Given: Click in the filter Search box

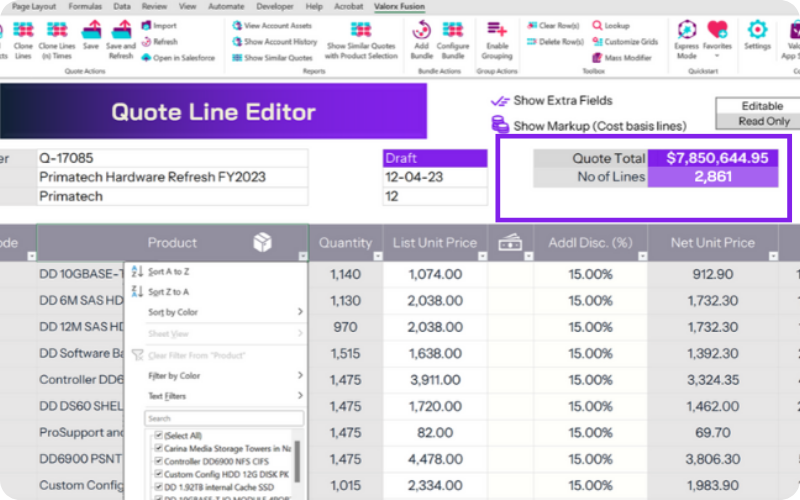Looking at the screenshot, I should [224, 418].
